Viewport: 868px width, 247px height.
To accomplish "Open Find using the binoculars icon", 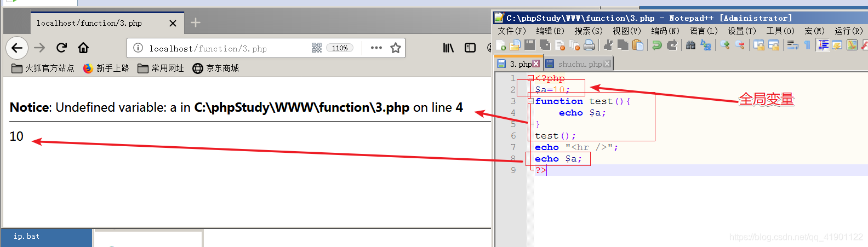I will (x=690, y=45).
